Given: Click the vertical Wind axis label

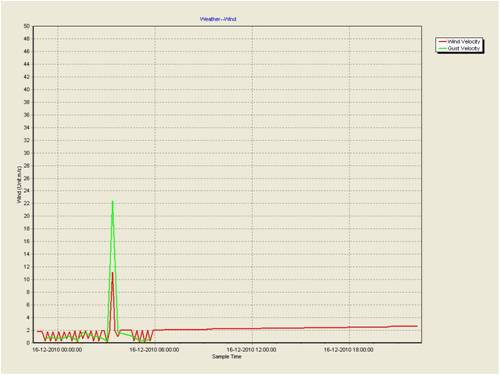Looking at the screenshot, I should (19, 185).
